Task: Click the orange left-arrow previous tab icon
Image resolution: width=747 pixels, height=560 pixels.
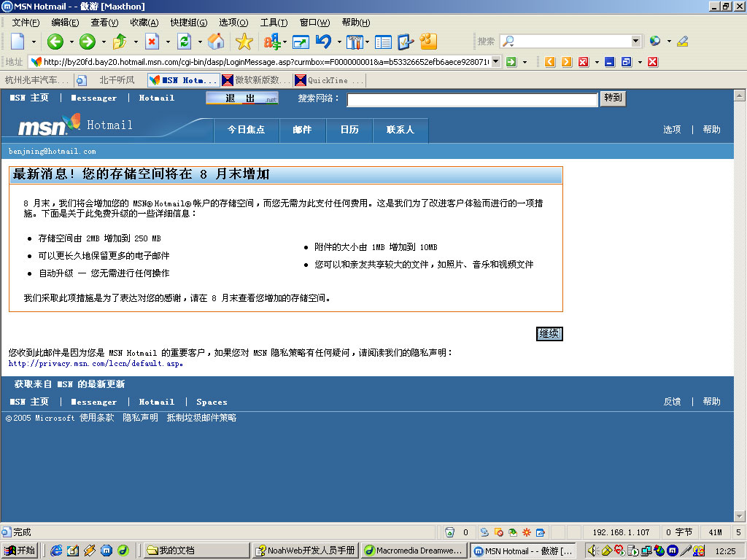Action: coord(550,62)
